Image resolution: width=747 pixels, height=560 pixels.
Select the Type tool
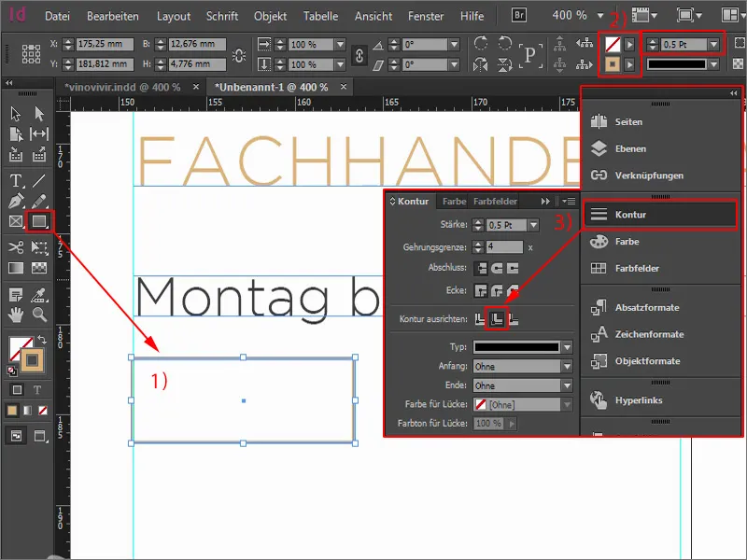tap(16, 181)
